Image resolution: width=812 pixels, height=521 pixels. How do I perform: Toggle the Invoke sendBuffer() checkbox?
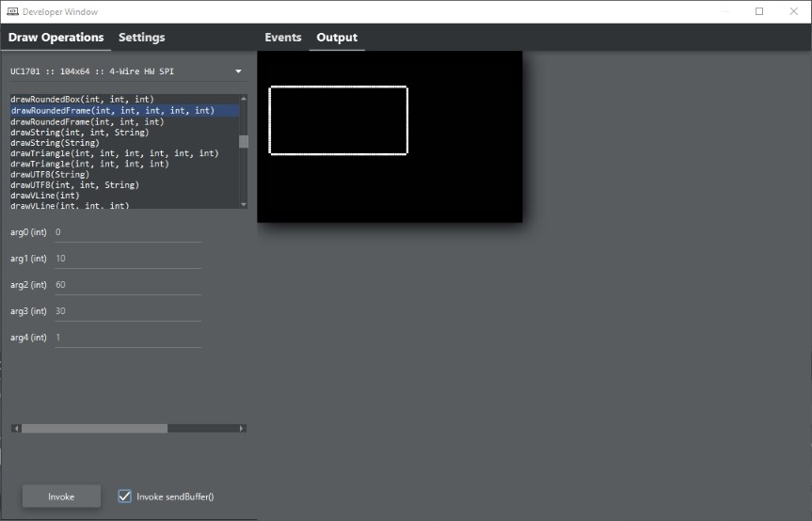(x=124, y=497)
